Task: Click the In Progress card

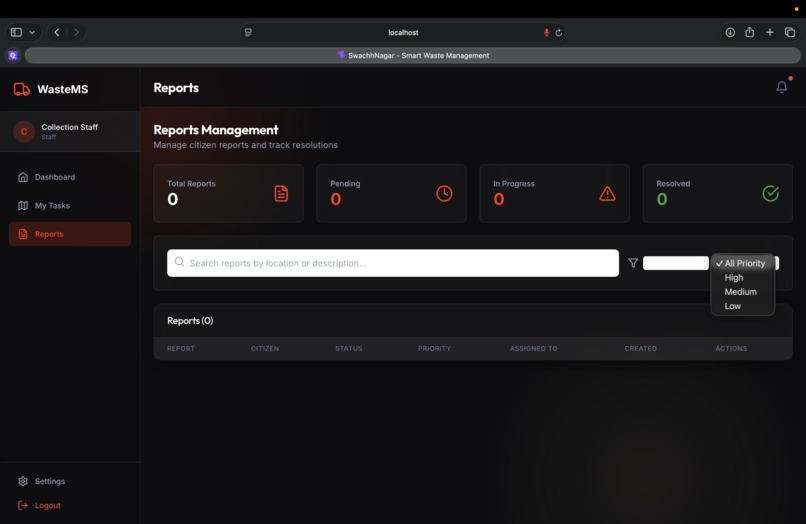Action: (554, 193)
